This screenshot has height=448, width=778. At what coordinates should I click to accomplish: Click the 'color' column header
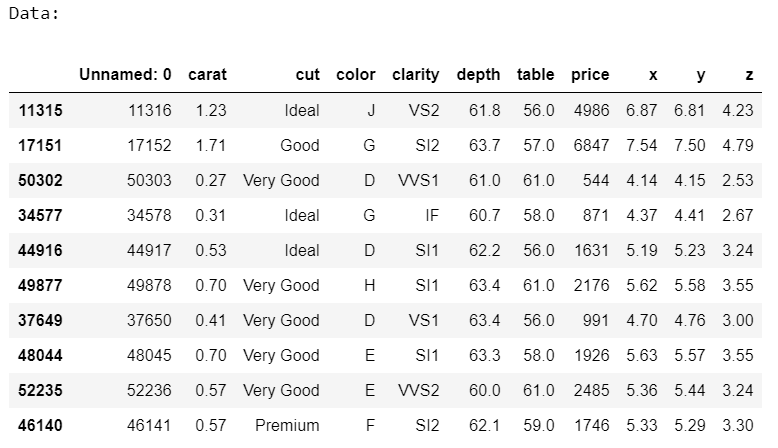[356, 75]
